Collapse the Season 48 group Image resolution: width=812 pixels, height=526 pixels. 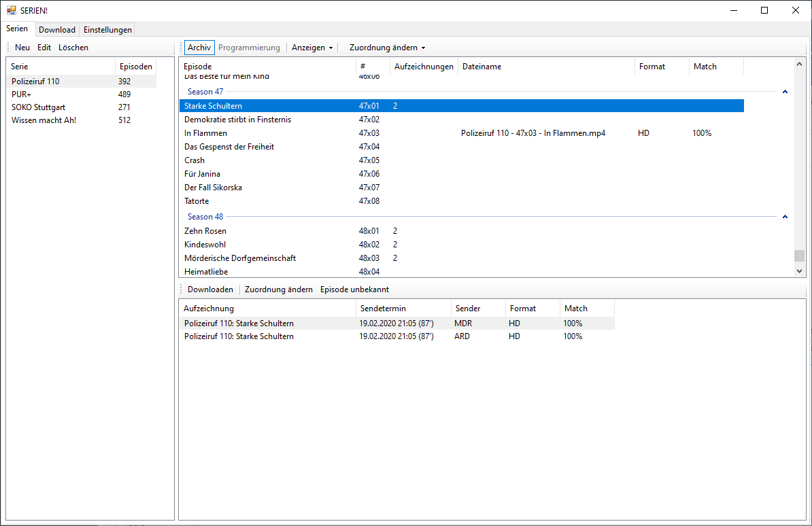(785, 217)
